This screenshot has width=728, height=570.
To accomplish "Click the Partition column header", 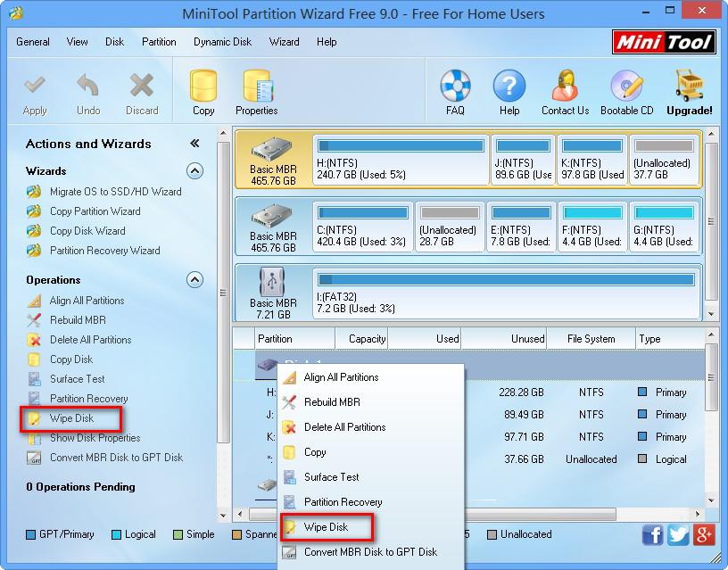I will [x=294, y=339].
